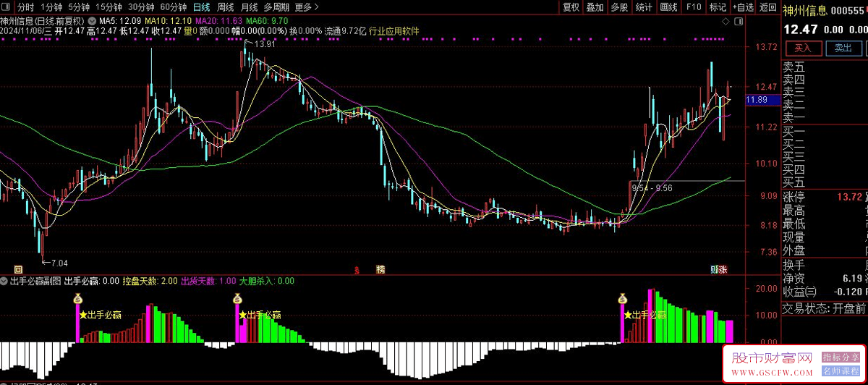Click the 复权 adjustment button
Image resolution: width=868 pixels, height=385 pixels.
pyautogui.click(x=571, y=7)
